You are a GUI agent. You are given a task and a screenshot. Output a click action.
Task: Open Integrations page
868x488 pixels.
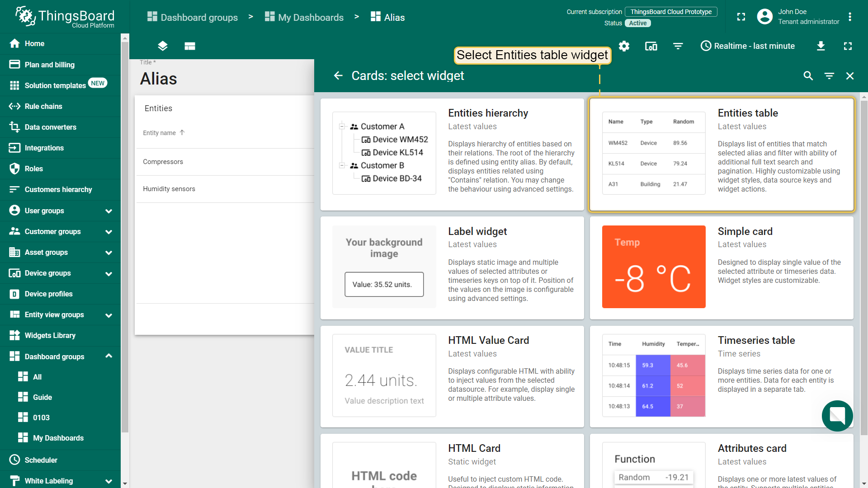tap(60, 148)
